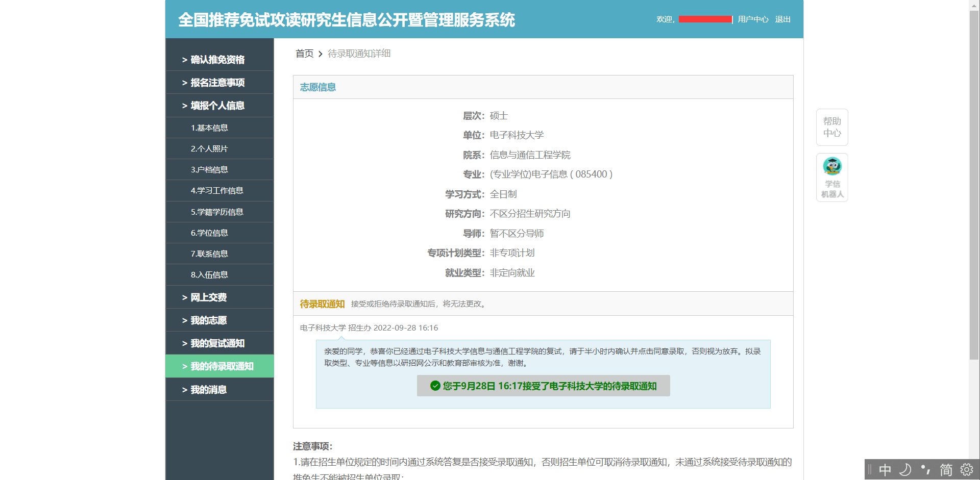Screen dimensions: 980x480
Task: Click the 全日制 study mode value
Action: [503, 194]
